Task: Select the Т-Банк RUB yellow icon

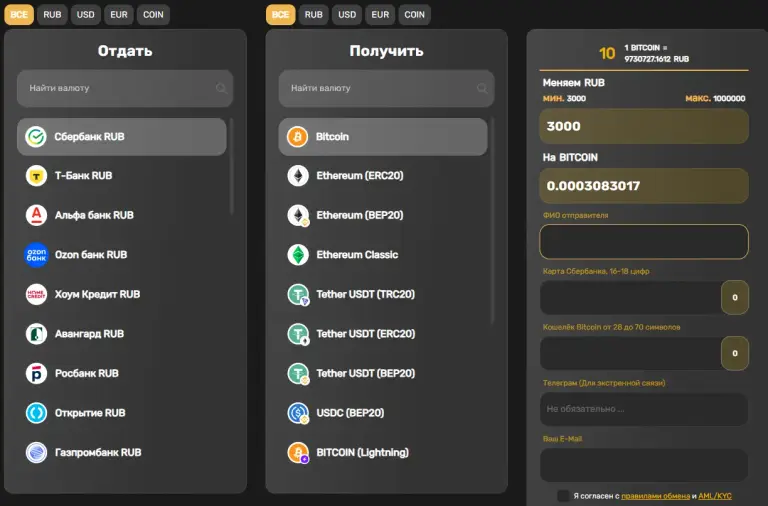Action: coord(36,176)
